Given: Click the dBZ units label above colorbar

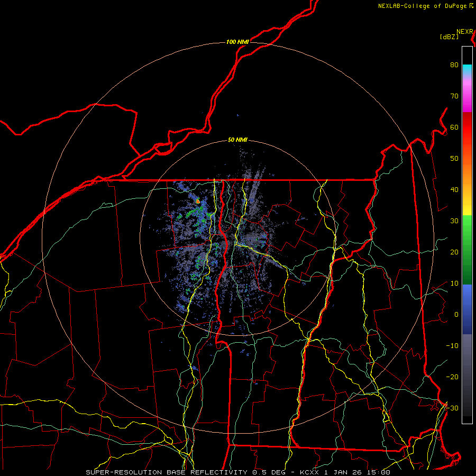Looking at the screenshot, I should (x=449, y=37).
